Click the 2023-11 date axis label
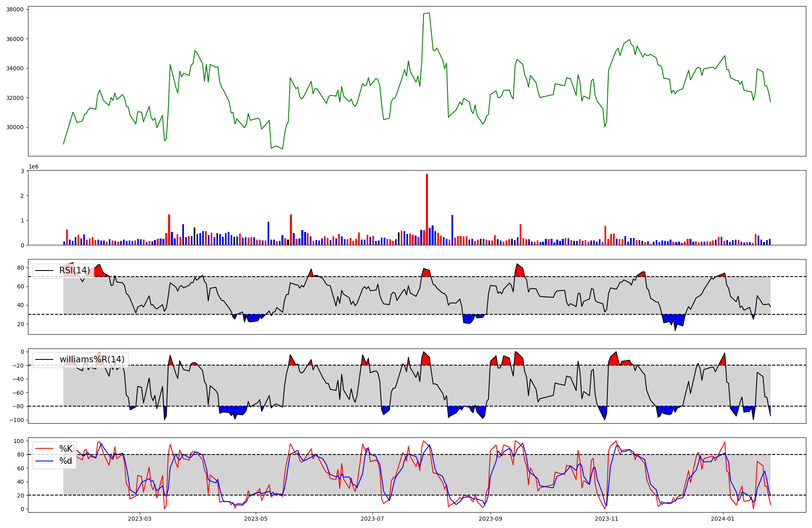812x528 pixels. pyautogui.click(x=607, y=518)
